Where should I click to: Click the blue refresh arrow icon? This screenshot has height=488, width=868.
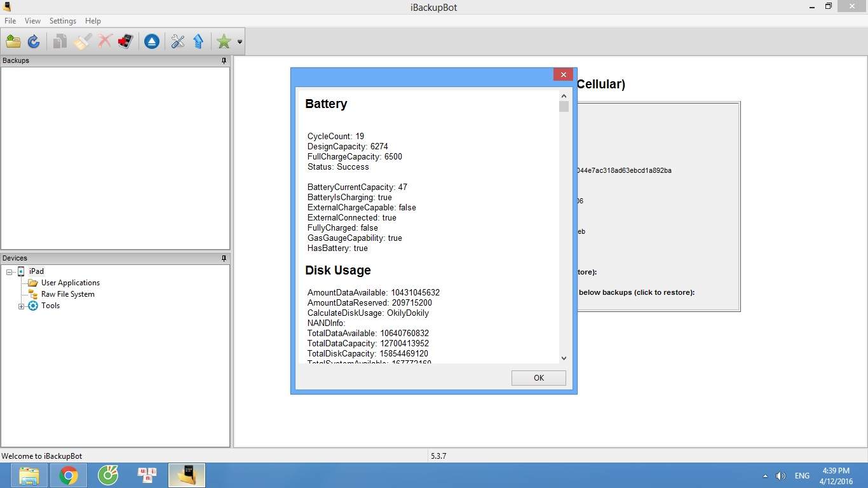point(34,42)
